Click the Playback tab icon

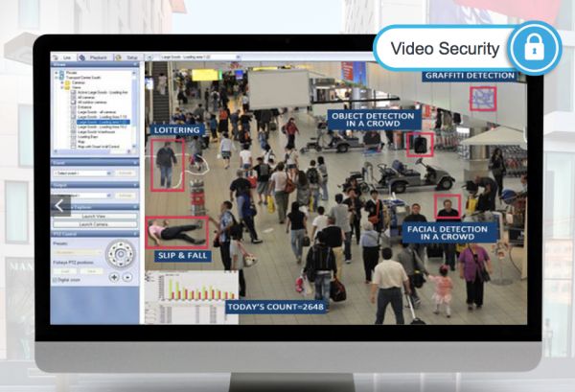coord(82,58)
